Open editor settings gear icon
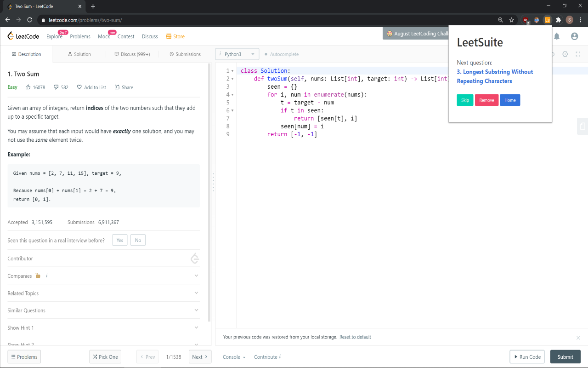Screen dimensions: 588x368 pyautogui.click(x=565, y=54)
